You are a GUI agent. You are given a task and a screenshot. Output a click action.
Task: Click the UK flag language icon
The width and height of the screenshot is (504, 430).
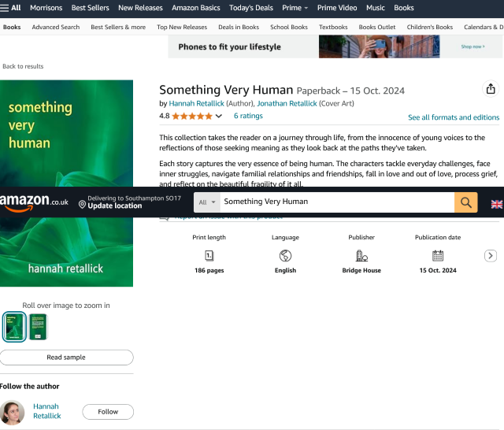pos(496,203)
